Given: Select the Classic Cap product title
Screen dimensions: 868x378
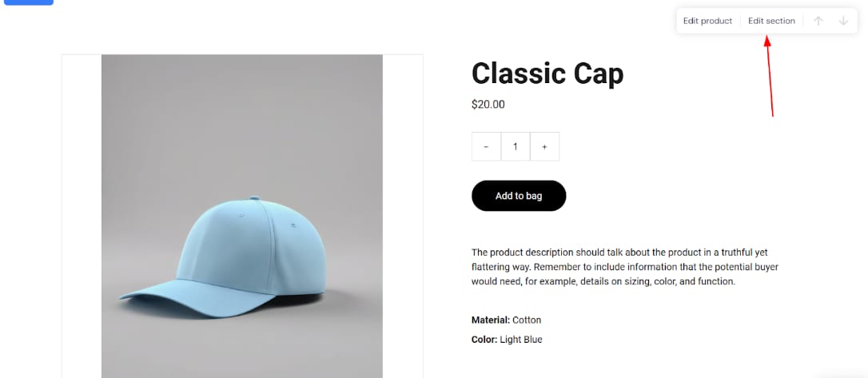Looking at the screenshot, I should coord(547,74).
